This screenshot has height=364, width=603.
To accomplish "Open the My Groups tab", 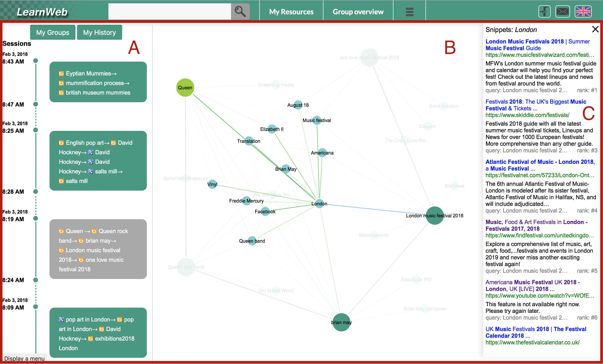I will [53, 32].
